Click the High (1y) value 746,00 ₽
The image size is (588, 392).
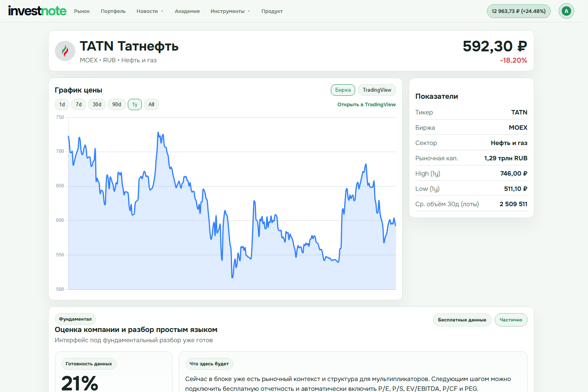514,174
